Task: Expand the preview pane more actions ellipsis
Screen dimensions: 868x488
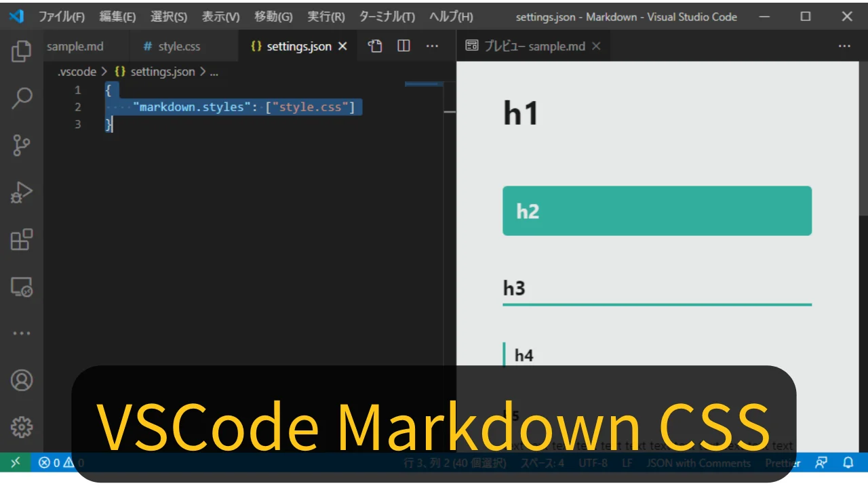Action: (844, 46)
